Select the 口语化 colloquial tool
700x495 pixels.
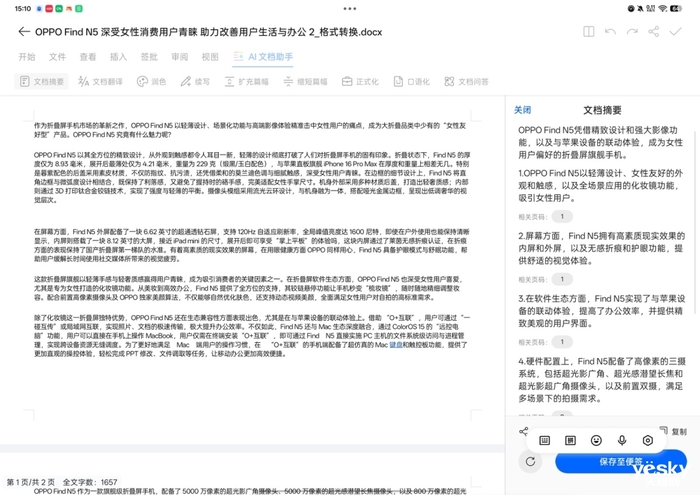point(411,81)
